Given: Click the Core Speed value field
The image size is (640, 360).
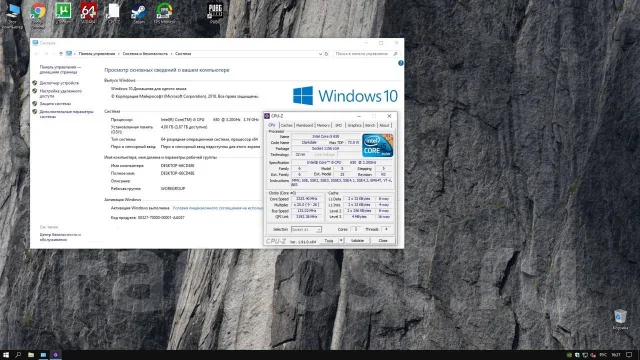Looking at the screenshot, I should (306, 199).
